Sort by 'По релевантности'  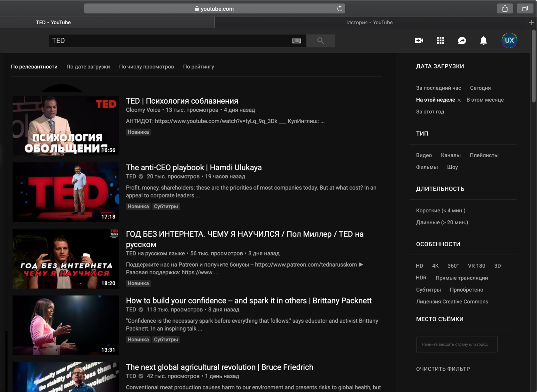(34, 67)
